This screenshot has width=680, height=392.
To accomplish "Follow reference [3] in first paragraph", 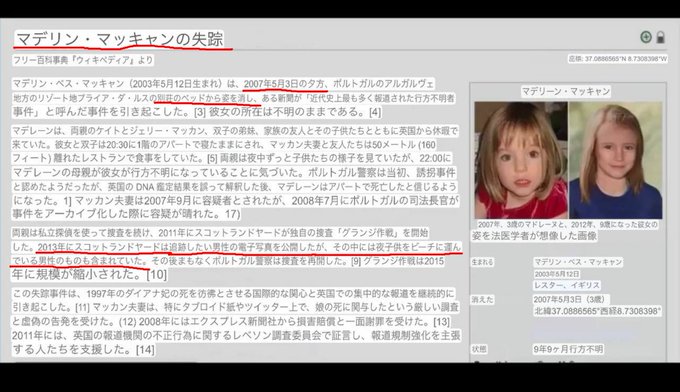I will pyautogui.click(x=199, y=112).
